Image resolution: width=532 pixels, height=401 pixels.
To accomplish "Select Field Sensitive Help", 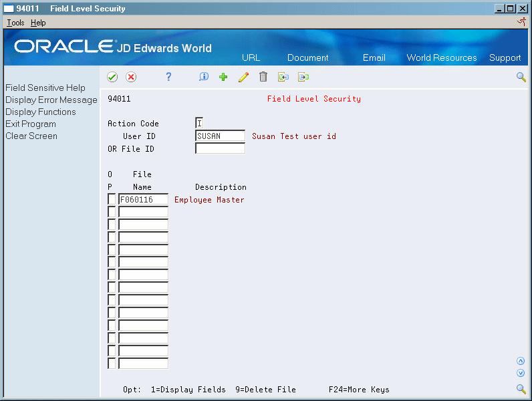I will tap(45, 88).
